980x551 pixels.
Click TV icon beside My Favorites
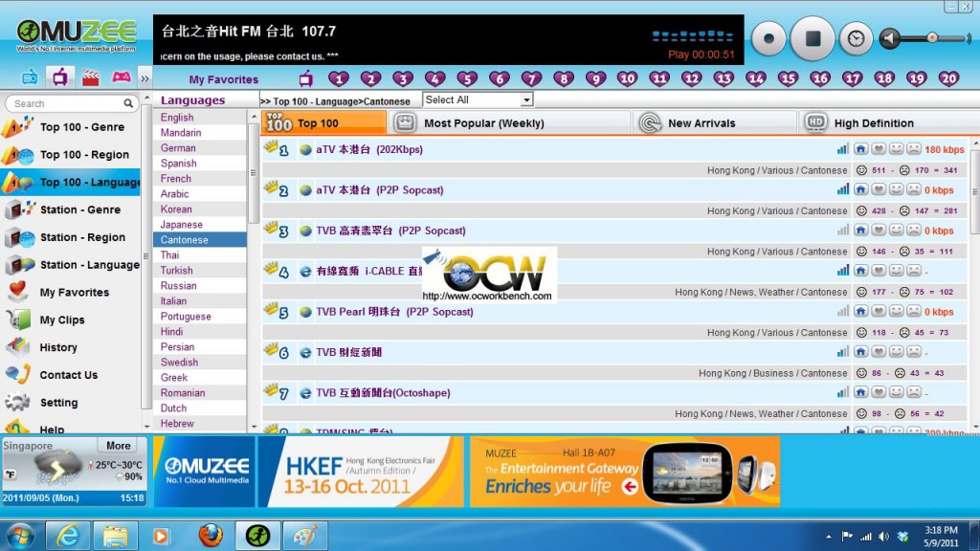click(305, 78)
